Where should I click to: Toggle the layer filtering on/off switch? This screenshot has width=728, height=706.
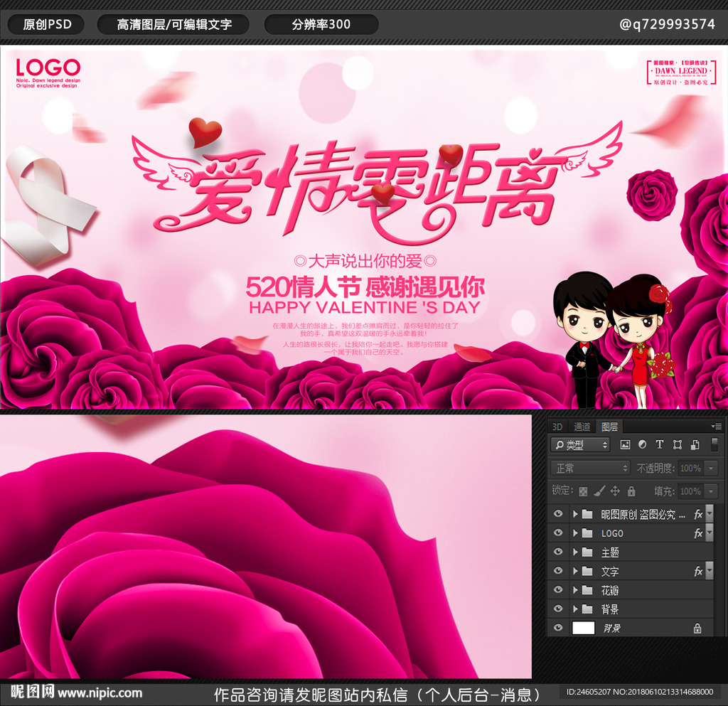coord(714,444)
